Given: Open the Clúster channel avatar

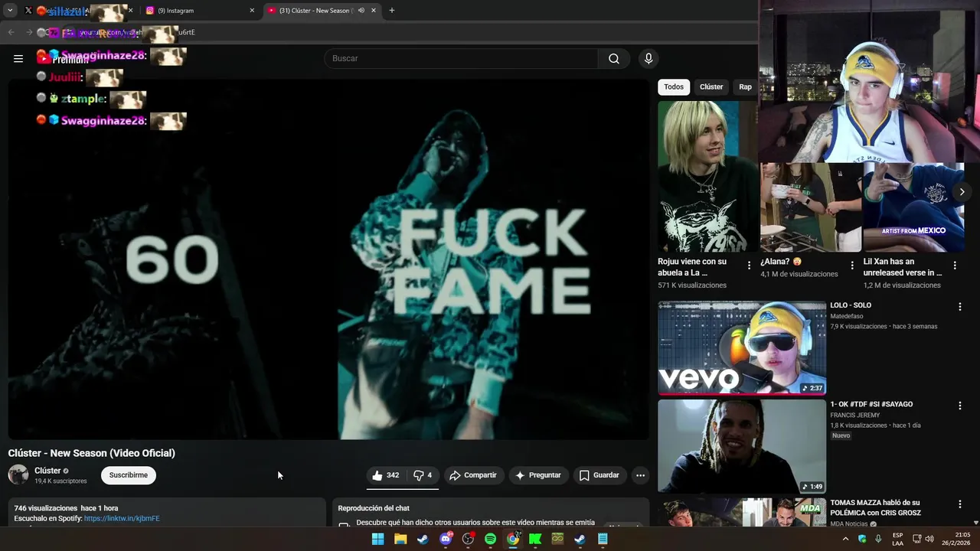Looking at the screenshot, I should click(18, 474).
